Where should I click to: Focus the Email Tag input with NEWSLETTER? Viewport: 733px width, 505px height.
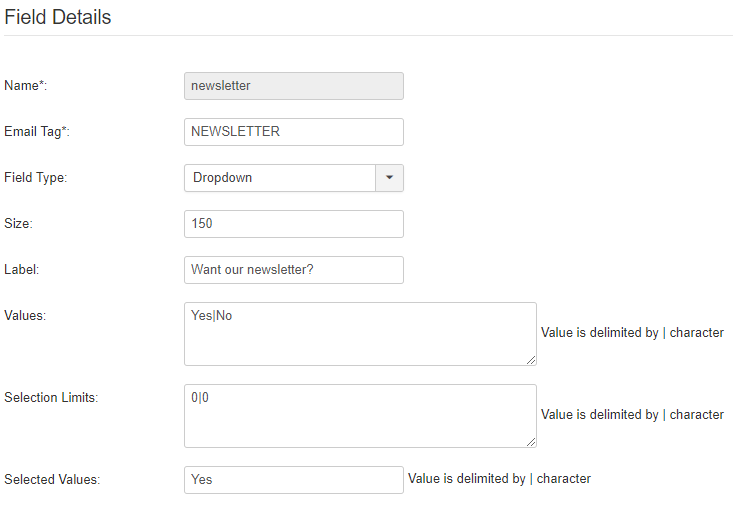pos(294,132)
